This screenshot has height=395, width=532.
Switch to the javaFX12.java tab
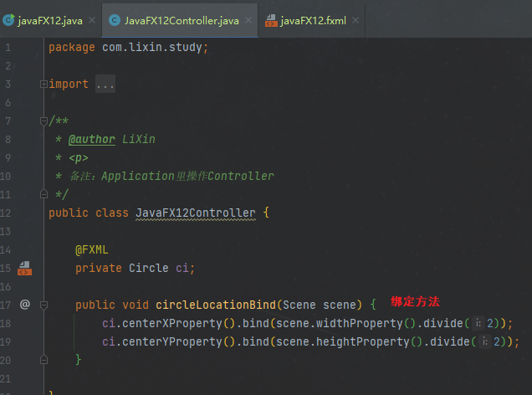50,21
